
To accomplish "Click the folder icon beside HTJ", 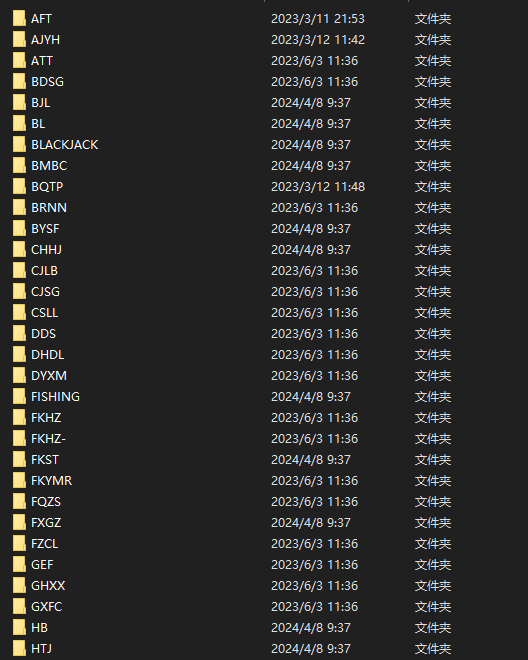I will [x=19, y=649].
